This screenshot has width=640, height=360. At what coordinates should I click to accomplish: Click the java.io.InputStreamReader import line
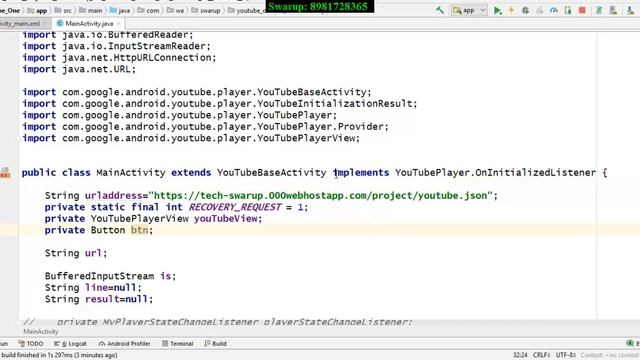[116, 46]
